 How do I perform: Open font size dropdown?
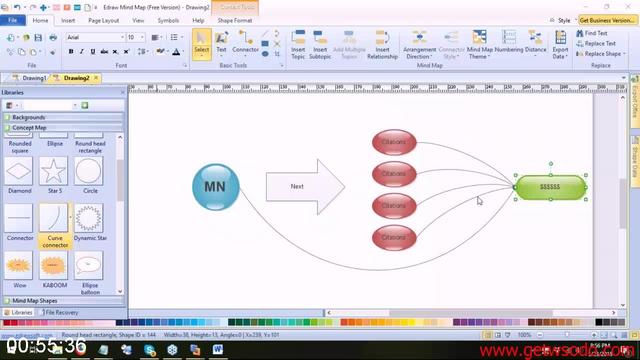(x=142, y=37)
